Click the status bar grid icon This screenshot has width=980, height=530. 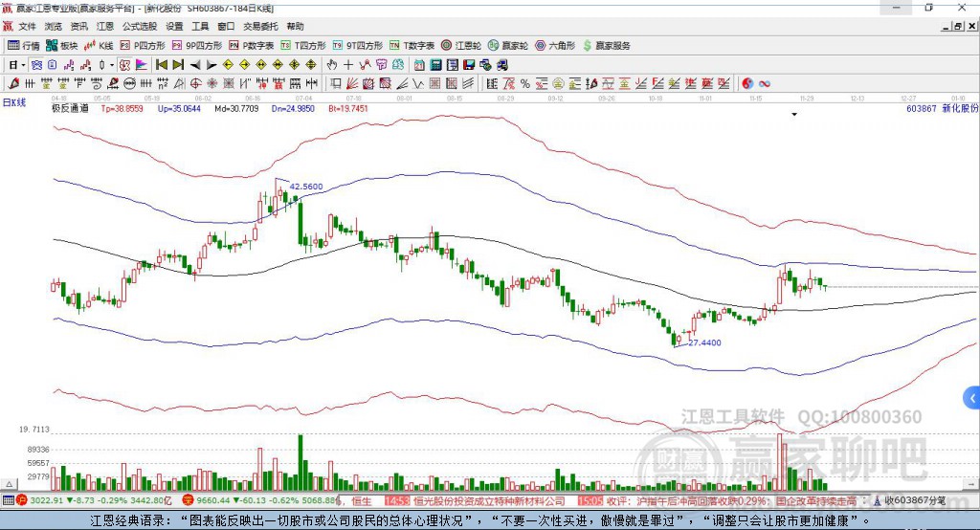pyautogui.click(x=8, y=500)
